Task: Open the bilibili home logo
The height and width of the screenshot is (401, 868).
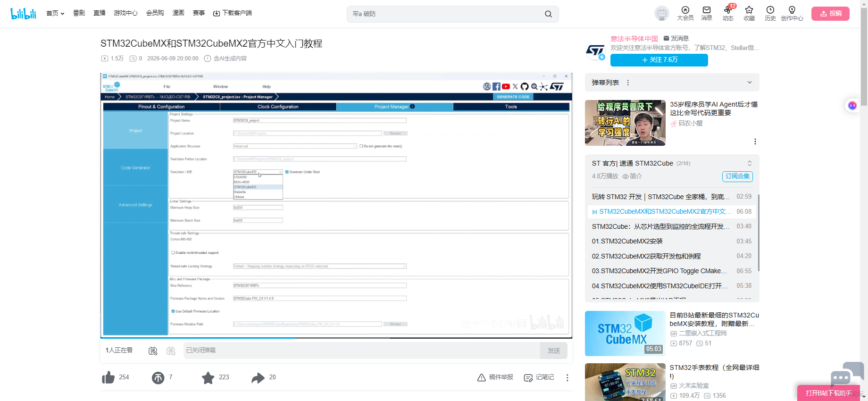Action: pyautogui.click(x=23, y=13)
